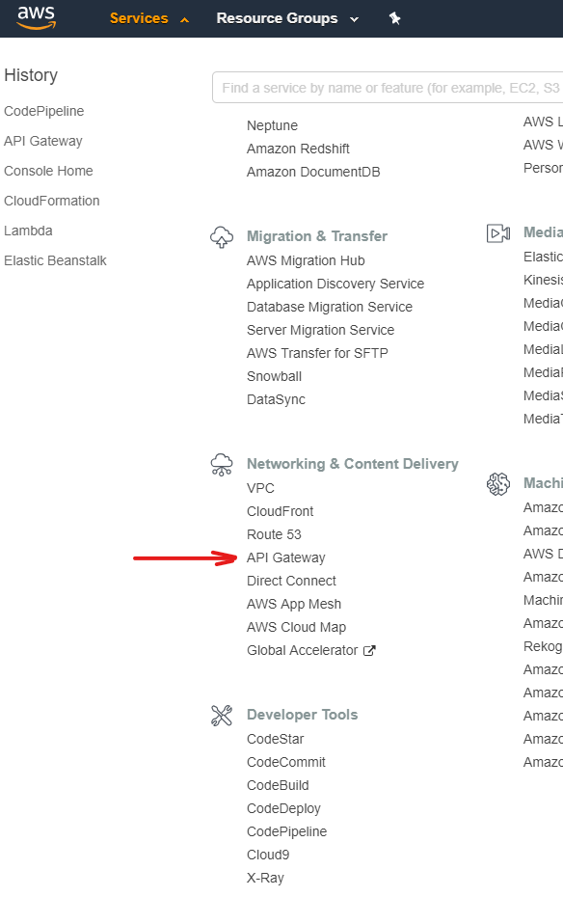Click the Migration & Transfer cloud icon
Image resolution: width=563 pixels, height=924 pixels.
[x=222, y=237]
